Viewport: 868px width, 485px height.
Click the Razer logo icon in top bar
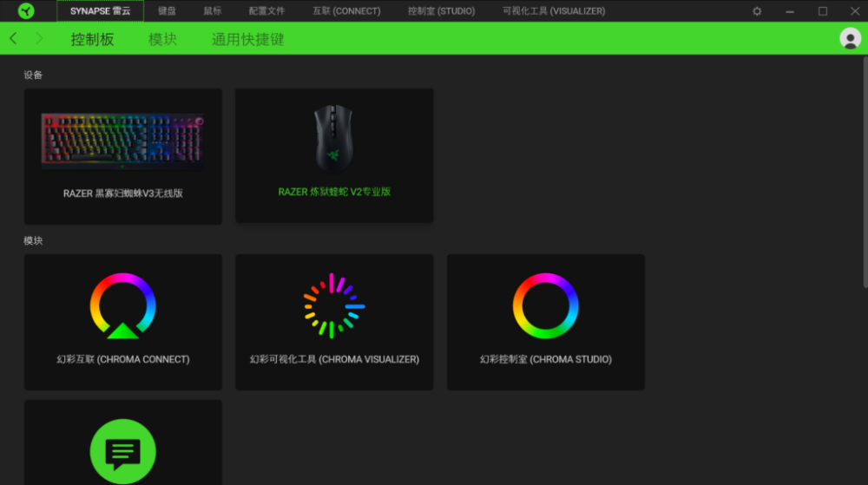coord(25,11)
